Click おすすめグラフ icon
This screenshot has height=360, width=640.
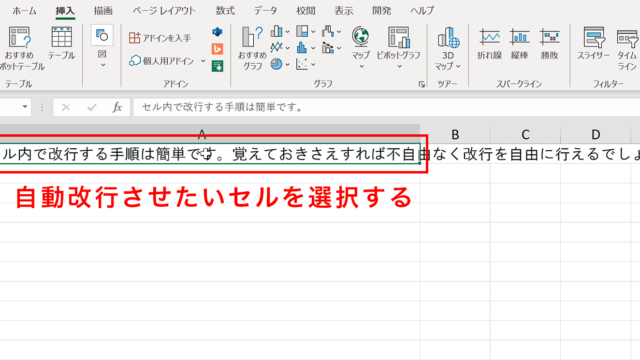(252, 47)
